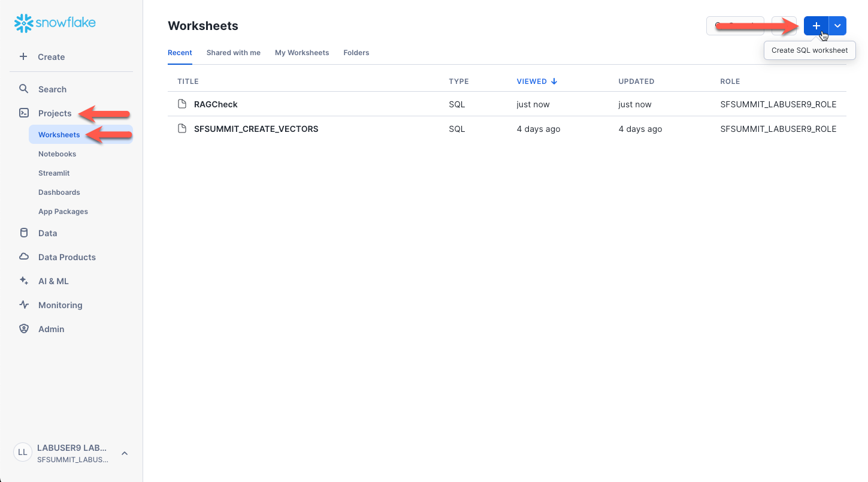The image size is (868, 482).
Task: Open Data Products cloud icon
Action: pos(24,257)
